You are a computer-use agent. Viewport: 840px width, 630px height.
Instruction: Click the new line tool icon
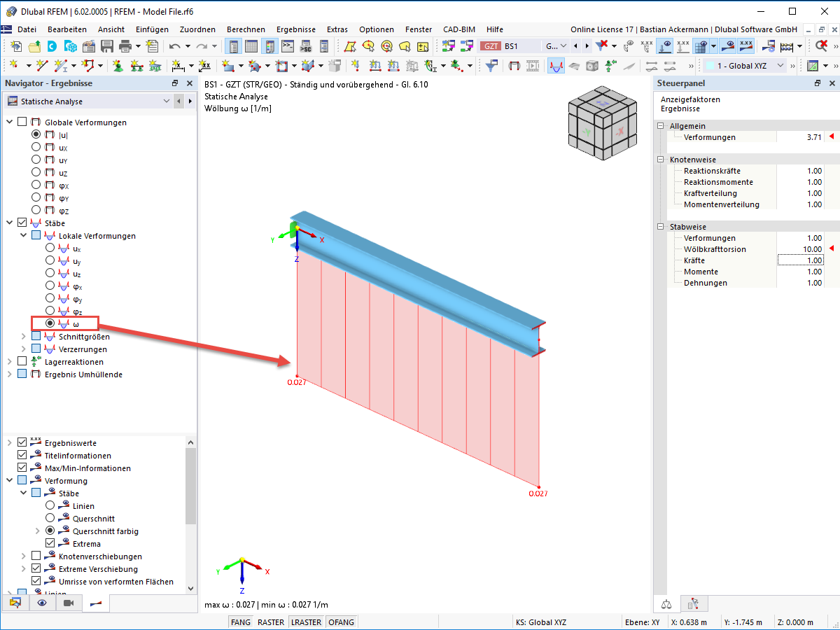tap(42, 66)
